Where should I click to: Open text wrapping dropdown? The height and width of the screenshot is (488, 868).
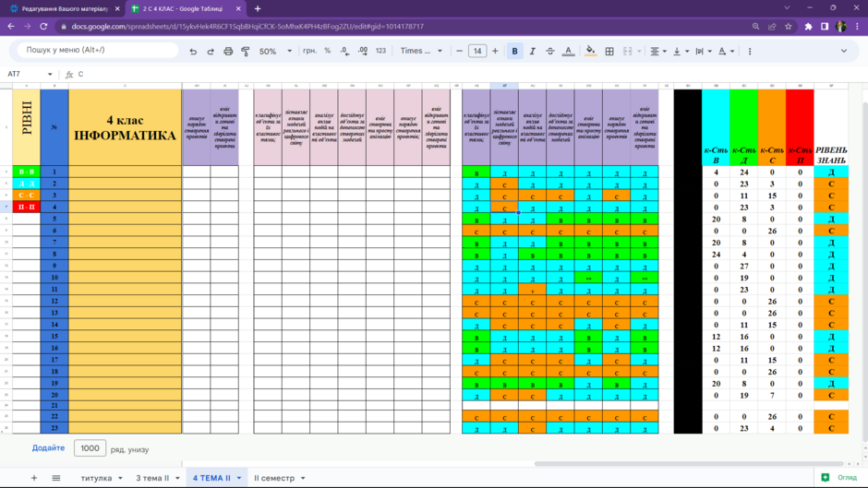tap(704, 51)
